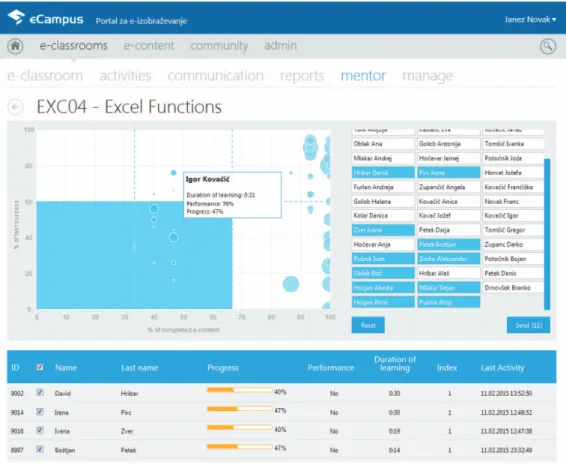Click the EXC04 - Excel Functions title
The height and width of the screenshot is (465, 566).
click(129, 107)
